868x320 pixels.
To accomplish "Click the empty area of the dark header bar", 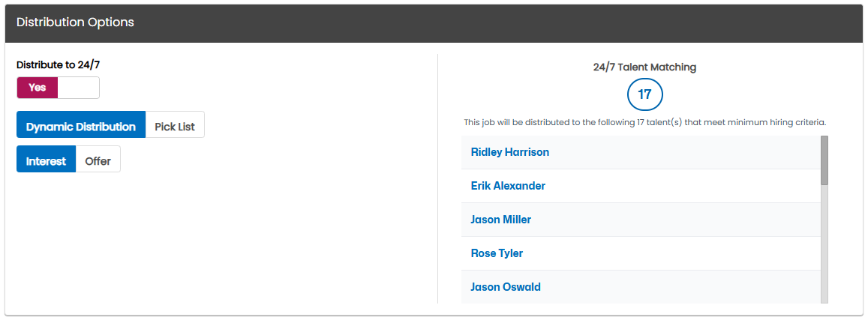I will [x=498, y=23].
